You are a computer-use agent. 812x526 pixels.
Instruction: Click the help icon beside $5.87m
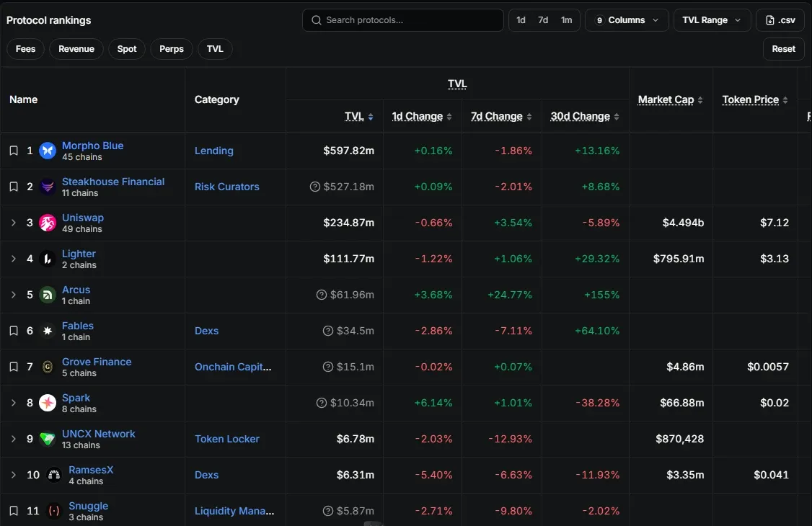click(328, 511)
